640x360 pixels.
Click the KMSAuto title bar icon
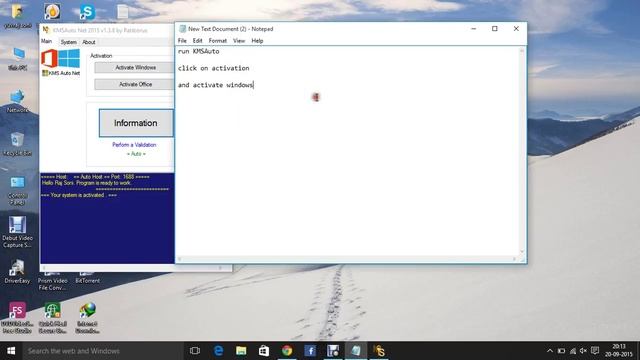[46, 30]
